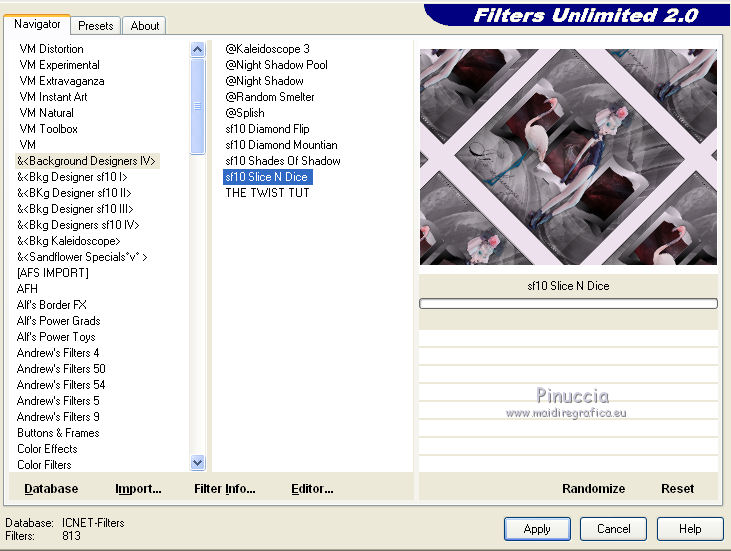Randomize the filter settings

tap(593, 489)
